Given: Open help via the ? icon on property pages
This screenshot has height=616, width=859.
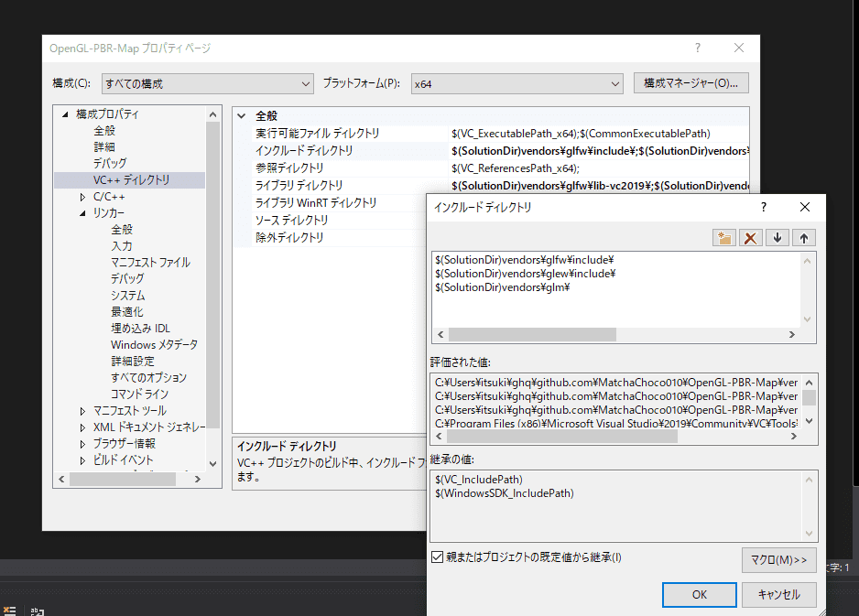Looking at the screenshot, I should [697, 48].
